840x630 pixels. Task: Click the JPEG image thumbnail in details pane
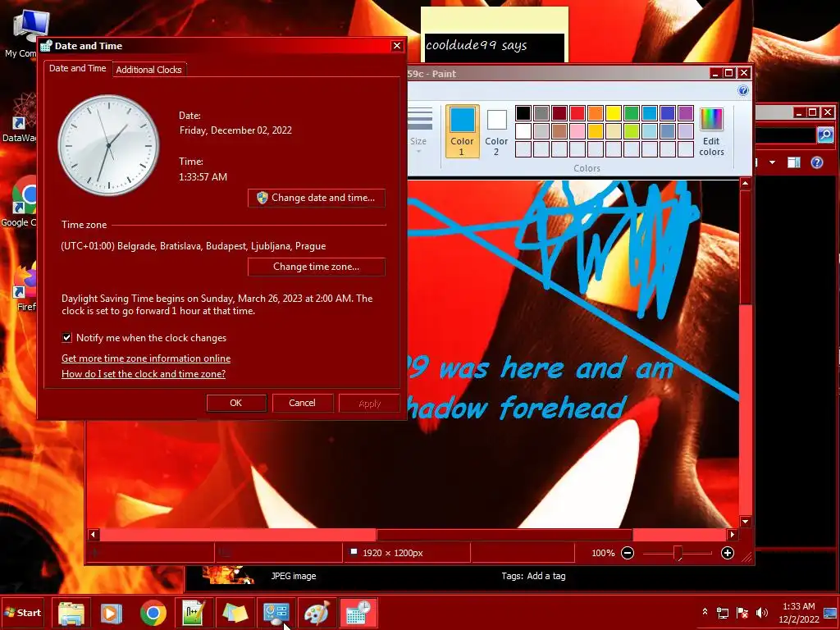(x=228, y=575)
